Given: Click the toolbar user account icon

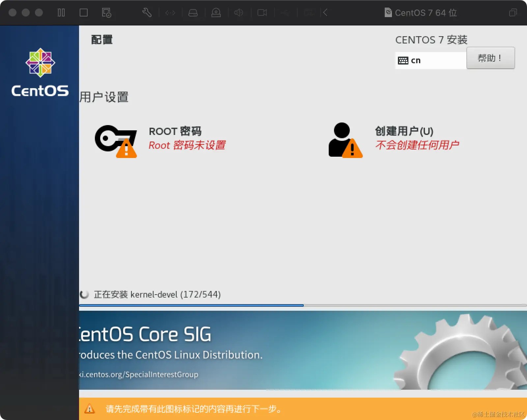Looking at the screenshot, I should pyautogui.click(x=216, y=13).
